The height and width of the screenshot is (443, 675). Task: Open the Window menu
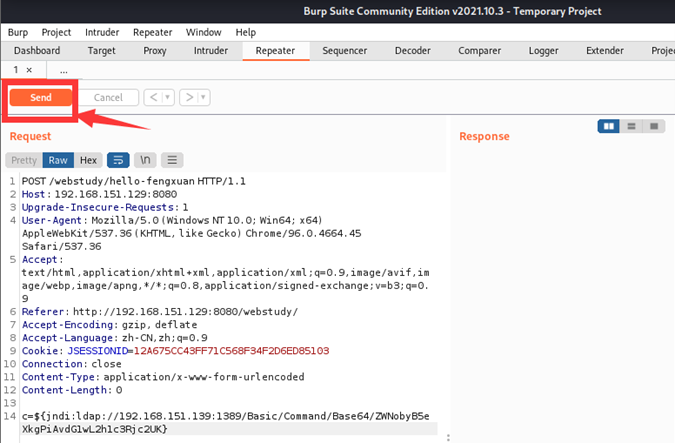[x=204, y=32]
